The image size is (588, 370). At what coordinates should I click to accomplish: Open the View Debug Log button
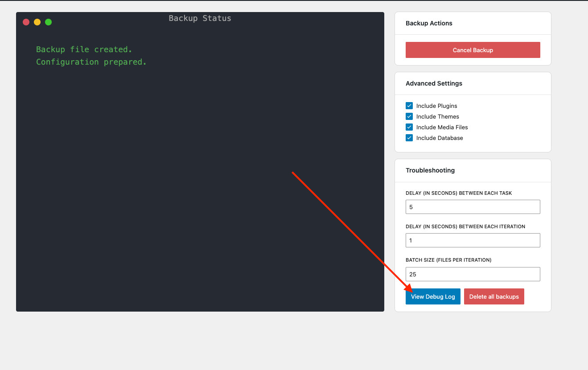pos(433,296)
